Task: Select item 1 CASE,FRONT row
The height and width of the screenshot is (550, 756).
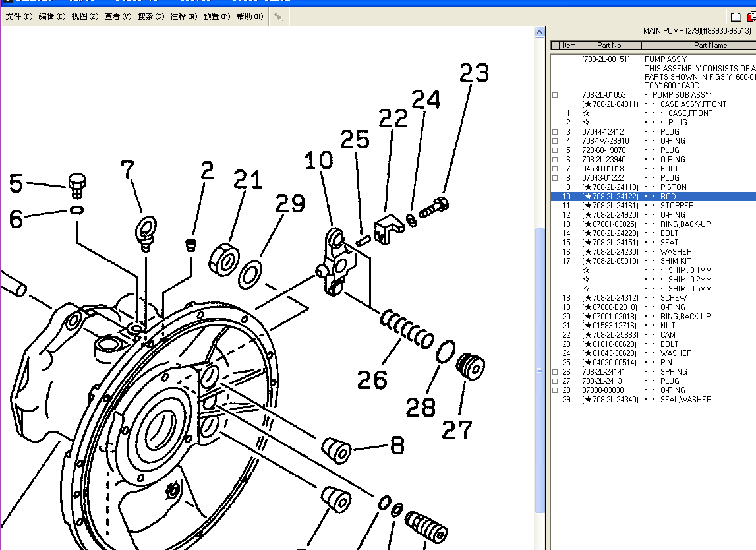Action: [653, 113]
